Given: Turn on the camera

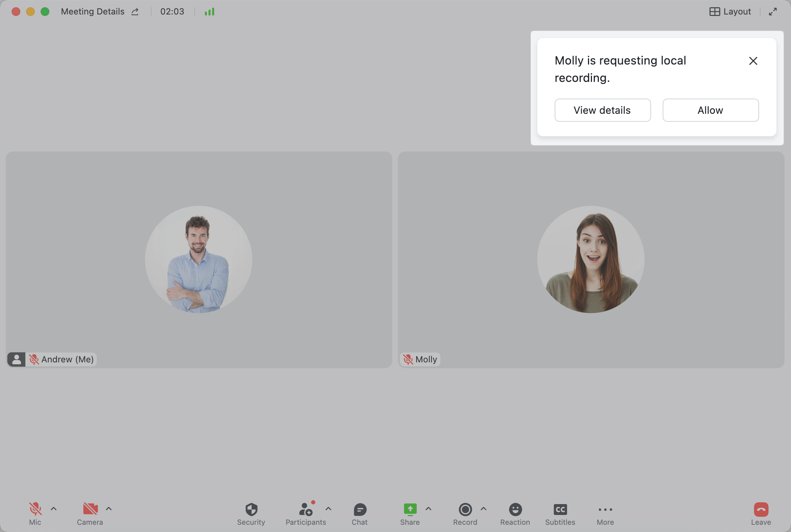Looking at the screenshot, I should pos(90,509).
